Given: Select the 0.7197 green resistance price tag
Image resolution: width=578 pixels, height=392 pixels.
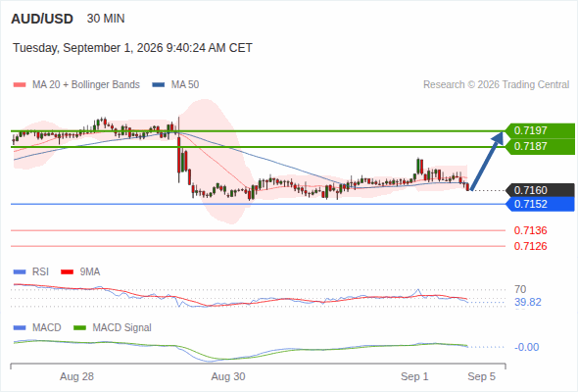Looking at the screenshot, I should [x=540, y=130].
